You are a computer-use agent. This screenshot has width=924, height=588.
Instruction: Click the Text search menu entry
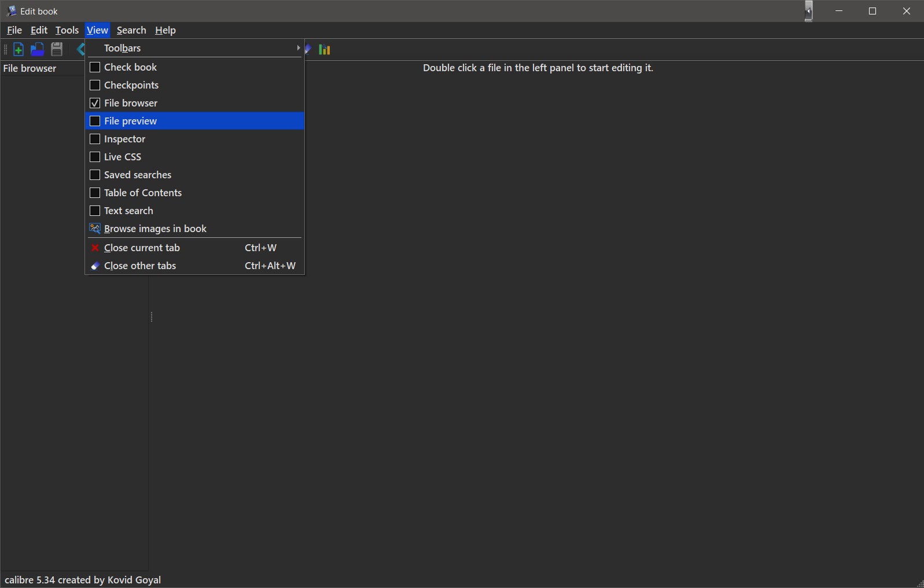pos(128,211)
